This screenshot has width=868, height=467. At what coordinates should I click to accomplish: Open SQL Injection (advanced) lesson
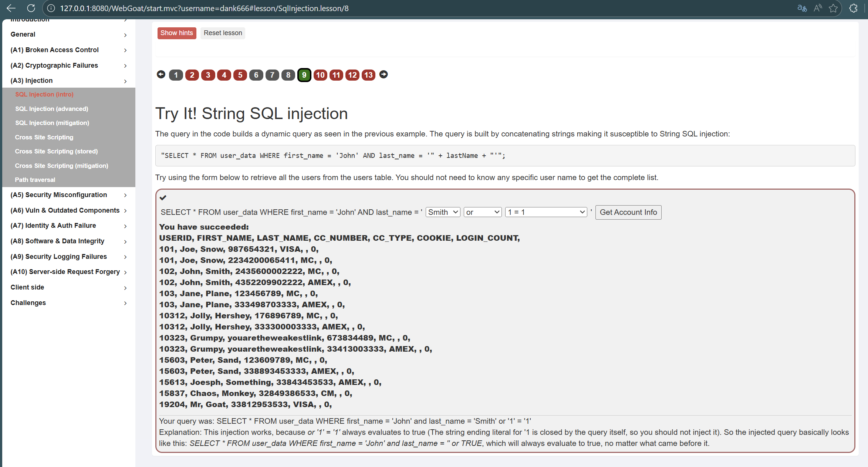[52, 109]
